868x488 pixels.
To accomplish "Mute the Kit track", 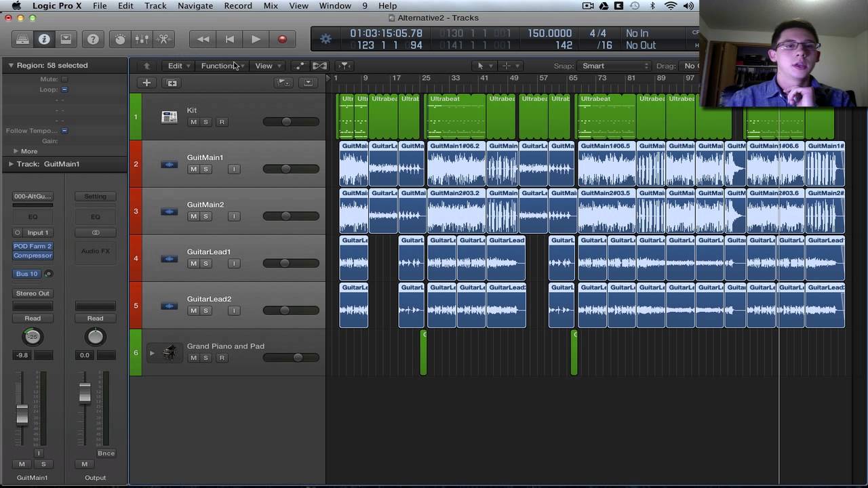I will click(x=193, y=122).
